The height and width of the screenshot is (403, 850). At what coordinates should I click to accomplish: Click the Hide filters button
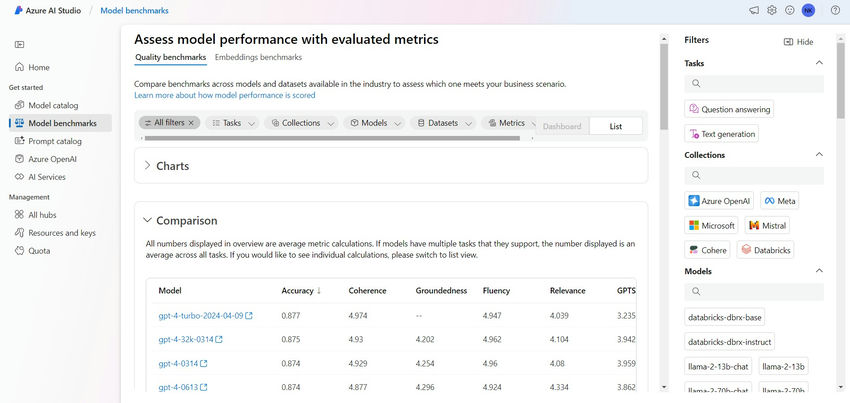pyautogui.click(x=799, y=42)
